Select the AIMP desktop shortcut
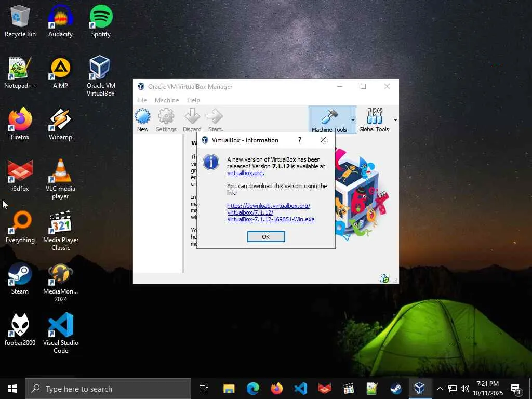 coord(60,73)
